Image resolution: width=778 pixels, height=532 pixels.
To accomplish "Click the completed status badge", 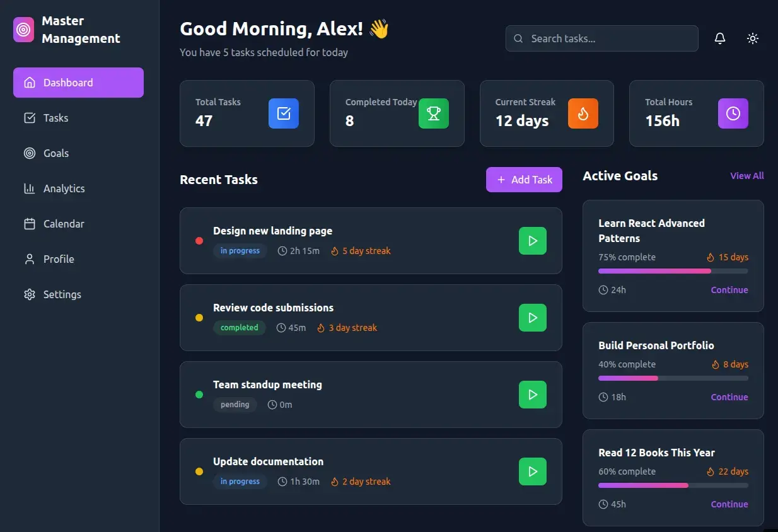I will coord(240,328).
